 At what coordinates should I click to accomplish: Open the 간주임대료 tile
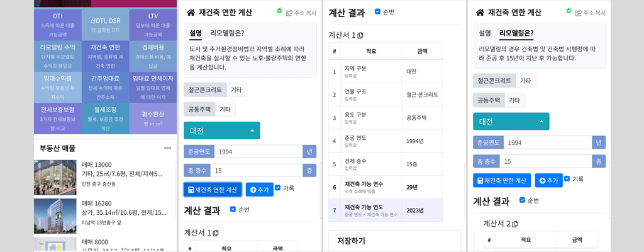coord(106,88)
